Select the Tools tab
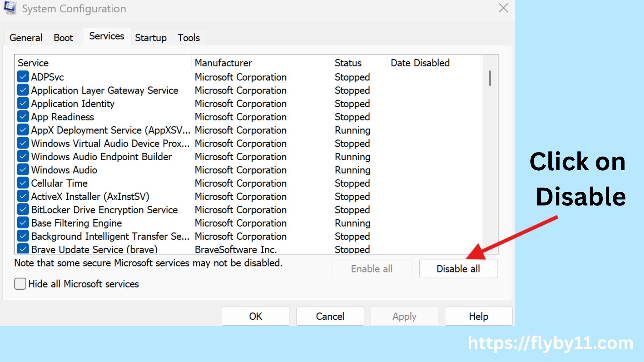 [189, 38]
